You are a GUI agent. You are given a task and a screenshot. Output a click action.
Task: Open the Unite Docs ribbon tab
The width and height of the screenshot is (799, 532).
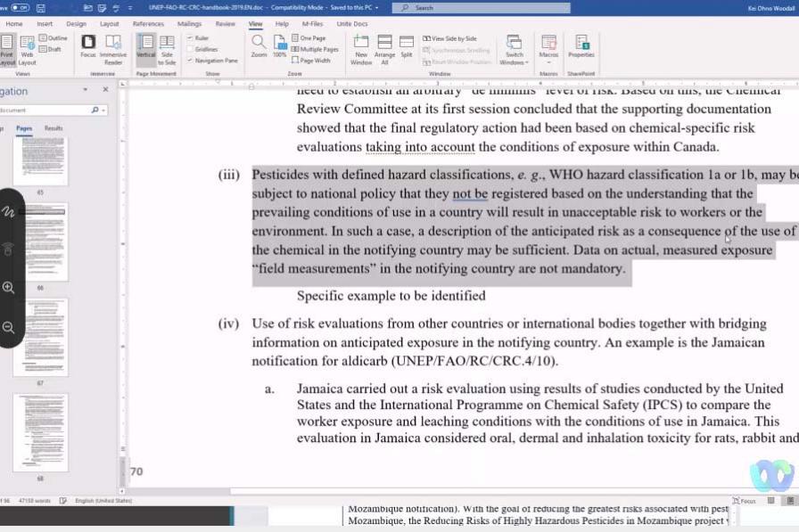tap(352, 24)
